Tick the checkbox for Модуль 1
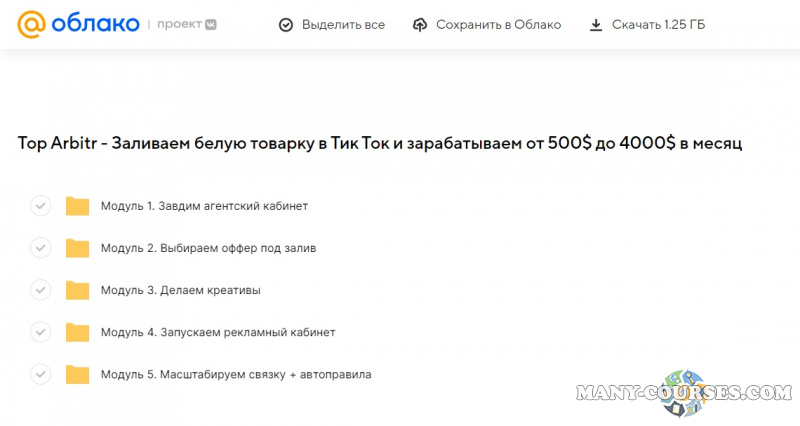Viewport: 800px width, 426px height. [x=40, y=206]
